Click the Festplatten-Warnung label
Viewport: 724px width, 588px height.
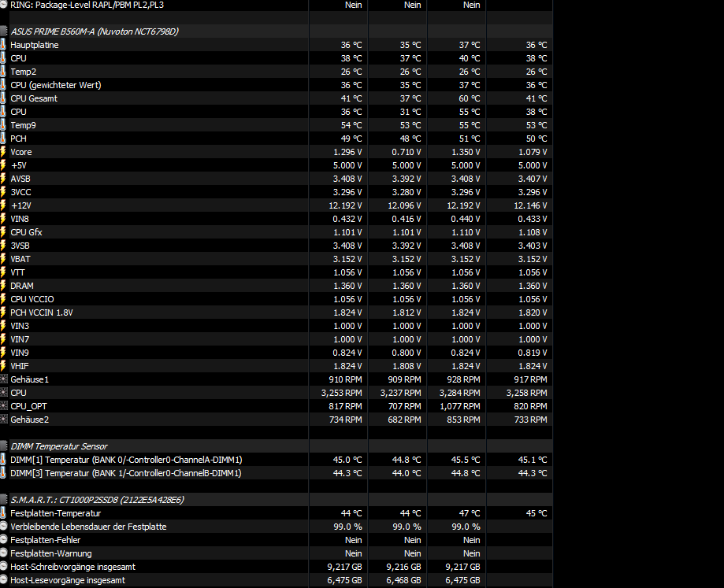pos(51,553)
